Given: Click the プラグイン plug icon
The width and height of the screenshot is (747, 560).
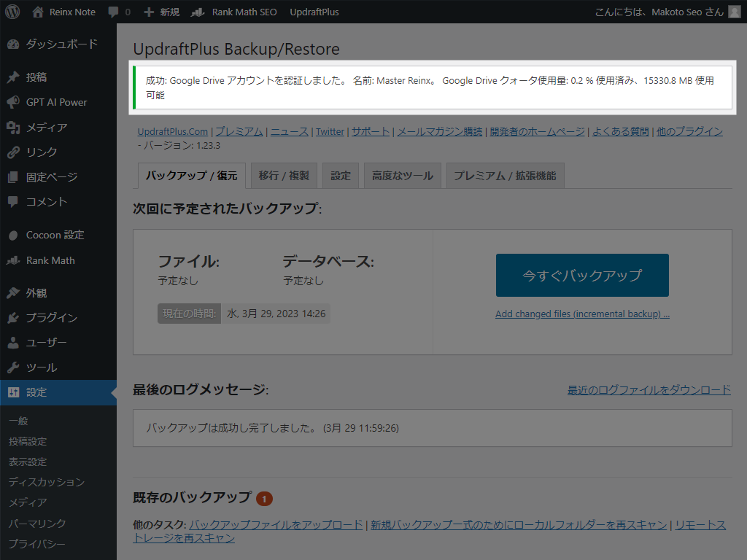Looking at the screenshot, I should tap(13, 318).
